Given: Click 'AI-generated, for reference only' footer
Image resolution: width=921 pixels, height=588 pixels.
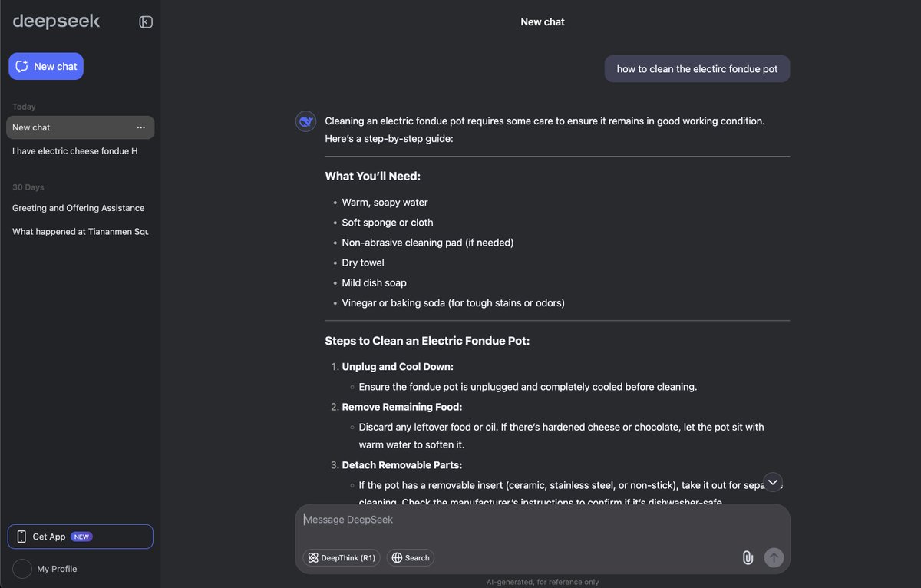Looking at the screenshot, I should (543, 582).
